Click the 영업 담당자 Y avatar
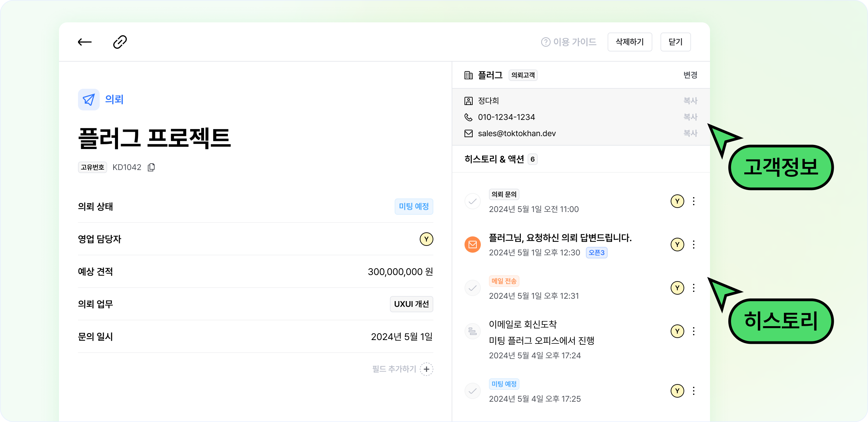The width and height of the screenshot is (868, 422). 426,239
